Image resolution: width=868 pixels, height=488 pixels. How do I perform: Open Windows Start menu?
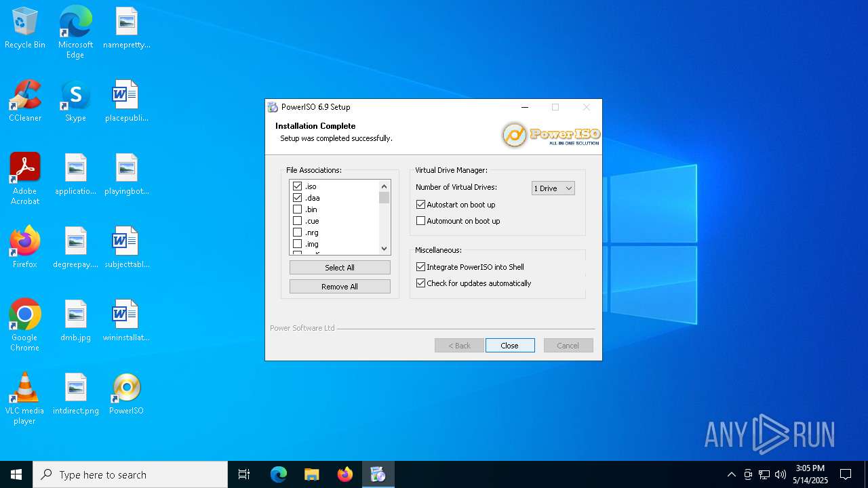tap(16, 474)
